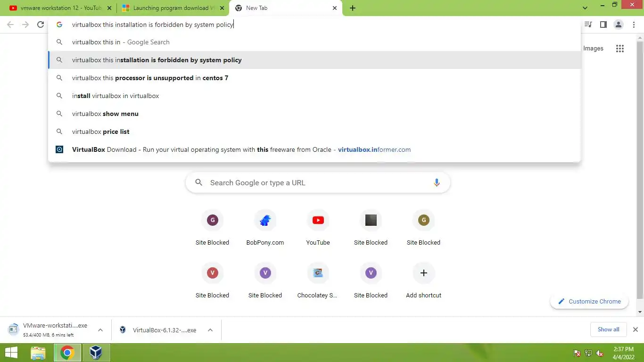Open File Explorer from the taskbar
This screenshot has height=362, width=644.
(38, 353)
